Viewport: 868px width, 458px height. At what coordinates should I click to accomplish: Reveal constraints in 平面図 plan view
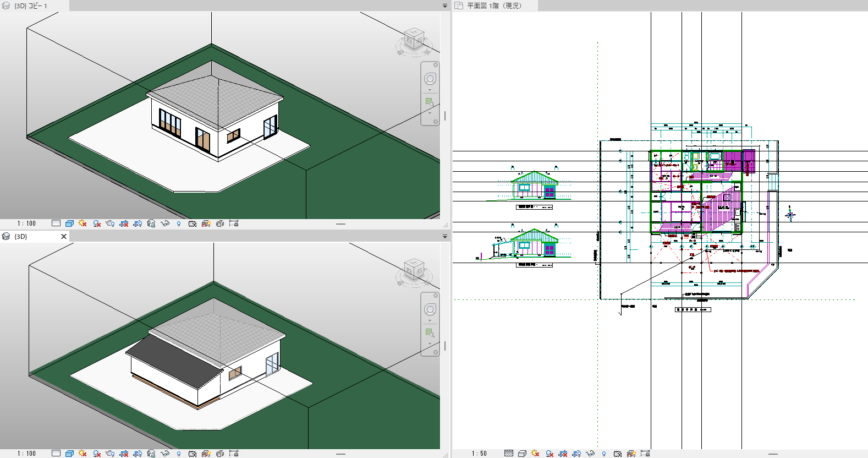(645, 454)
